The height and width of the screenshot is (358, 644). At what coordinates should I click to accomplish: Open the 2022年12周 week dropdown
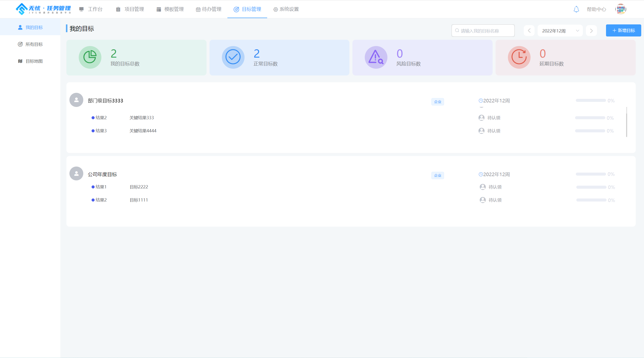coord(560,31)
